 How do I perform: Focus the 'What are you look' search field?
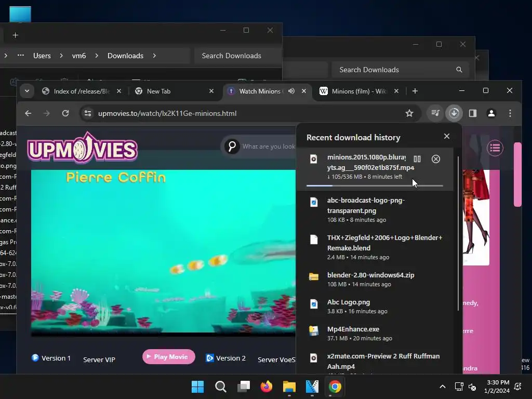[x=269, y=146]
